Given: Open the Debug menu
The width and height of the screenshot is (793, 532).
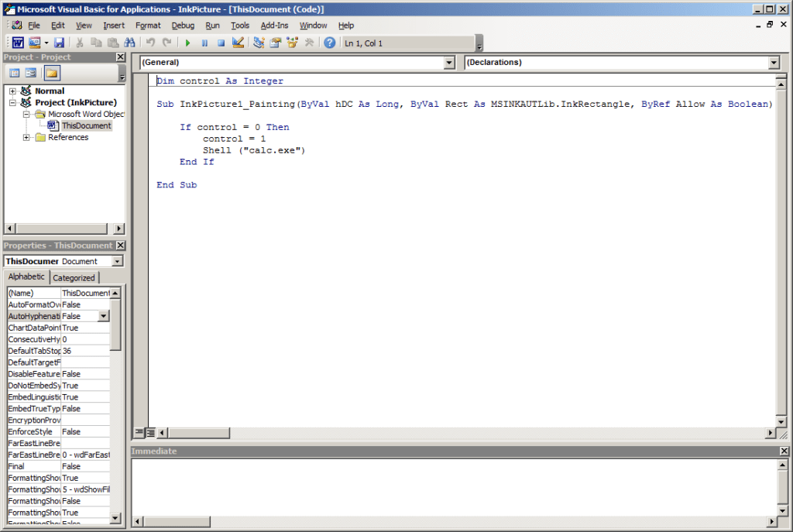Looking at the screenshot, I should tap(183, 26).
